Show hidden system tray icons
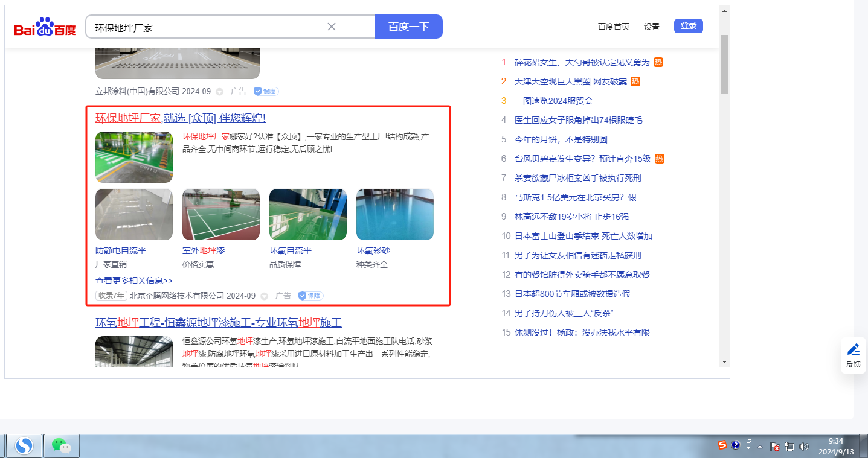Screen dimensions: 868x458 (x=760, y=447)
